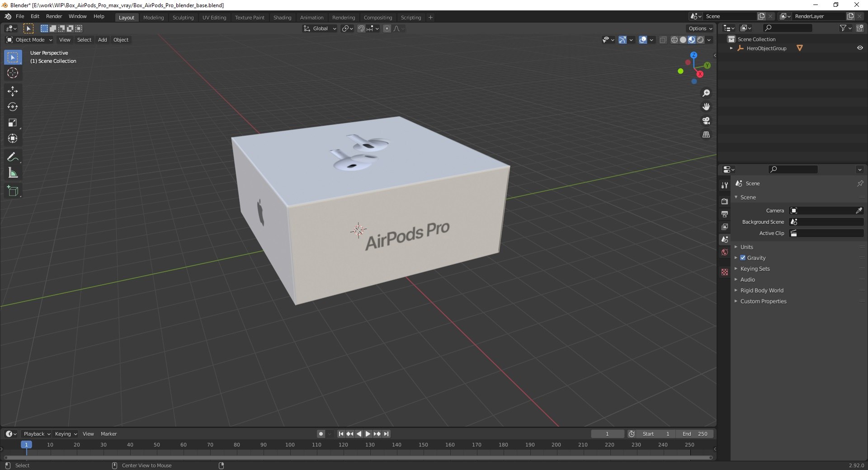
Task: Expand the Custom Properties panel
Action: click(x=763, y=301)
